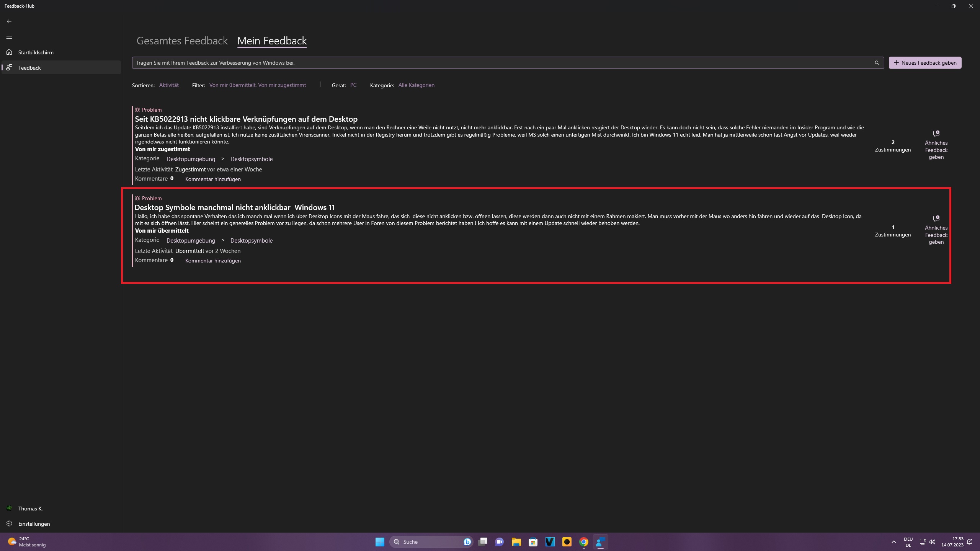Switch to Gesamtes Feedback tab
This screenshot has width=980, height=551.
click(182, 41)
